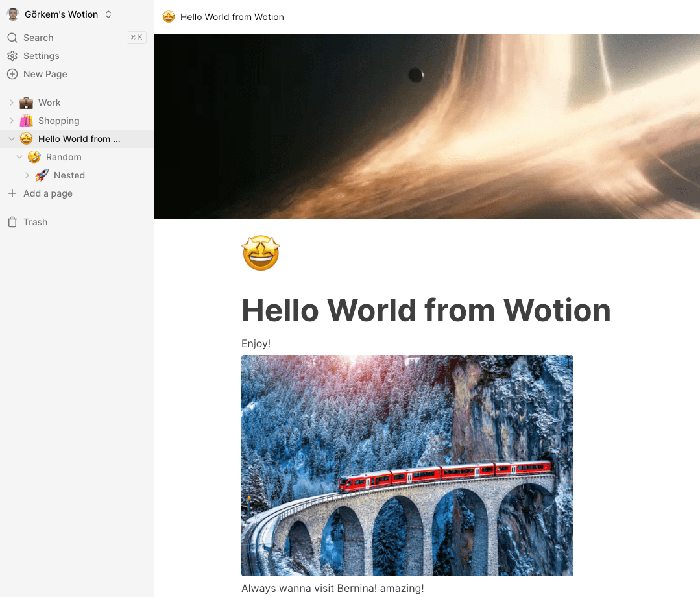The width and height of the screenshot is (700, 597).
Task: Click the briefcase icon next to Work
Action: click(26, 103)
